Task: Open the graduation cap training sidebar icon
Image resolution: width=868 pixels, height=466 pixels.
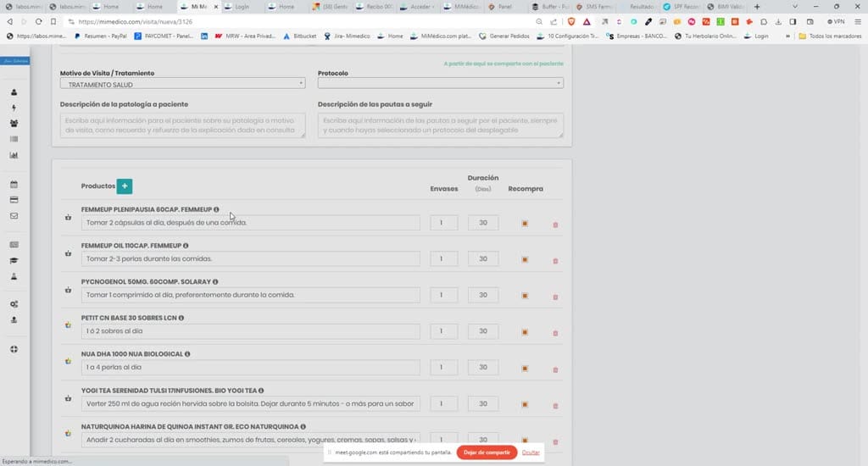Action: (14, 261)
